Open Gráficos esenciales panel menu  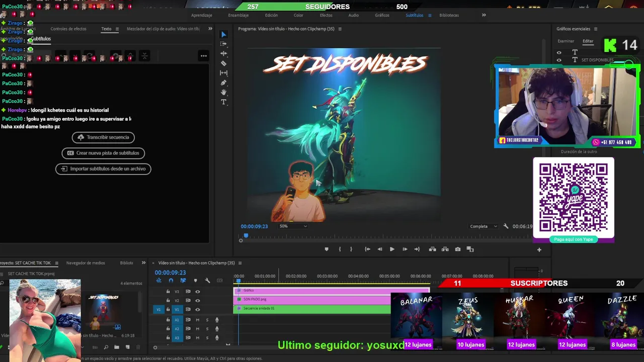click(x=596, y=29)
